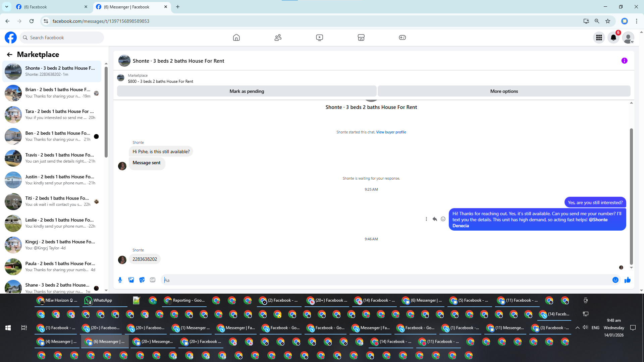Send a thumbs-up like

tap(627, 280)
